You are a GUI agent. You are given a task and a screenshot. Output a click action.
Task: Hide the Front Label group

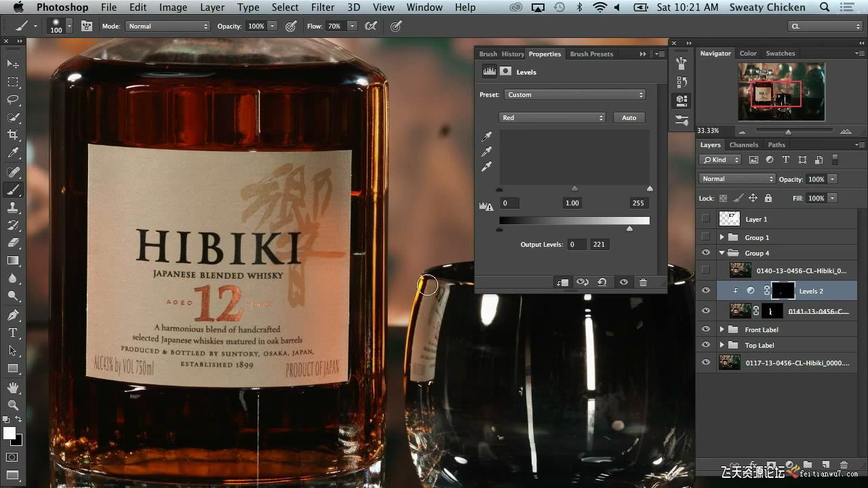706,329
